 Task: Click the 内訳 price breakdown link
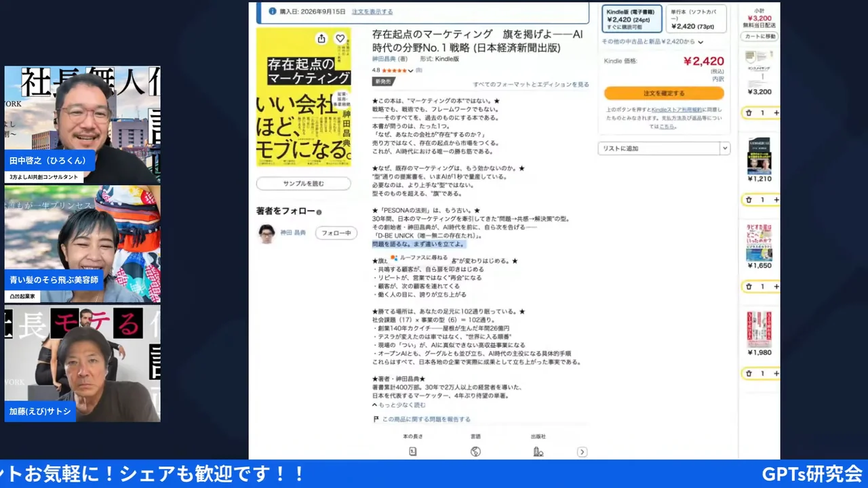[x=718, y=79]
